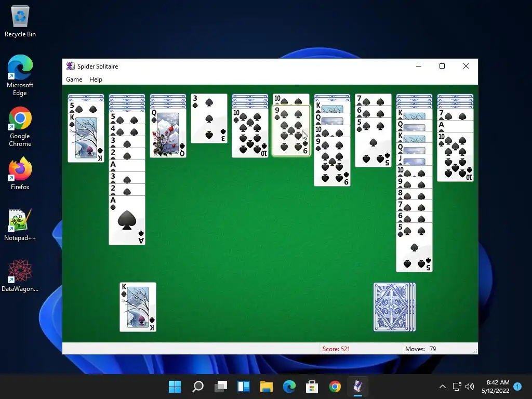Launch Google Chrome from the taskbar

pos(335,387)
